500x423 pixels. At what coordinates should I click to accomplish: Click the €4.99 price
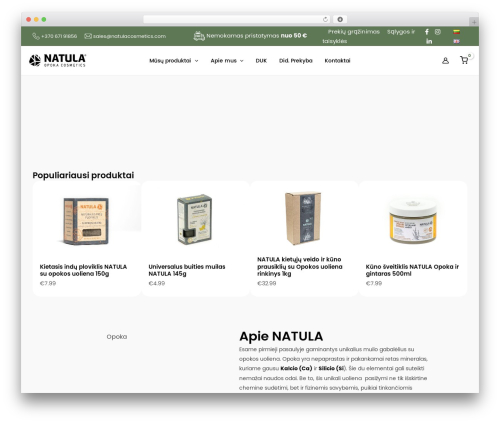coord(156,283)
